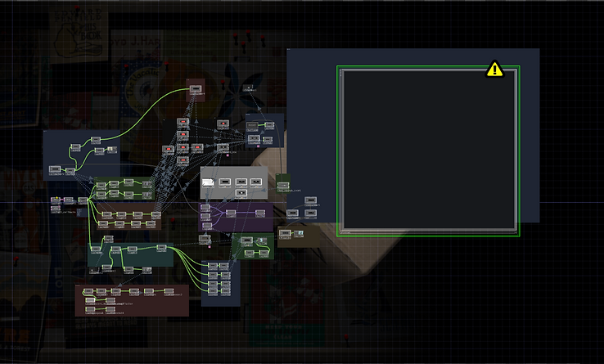Image resolution: width=604 pixels, height=364 pixels.
Task: Select the rightmost node in the bottom maroon backdrop's top row
Action: pyautogui.click(x=169, y=291)
